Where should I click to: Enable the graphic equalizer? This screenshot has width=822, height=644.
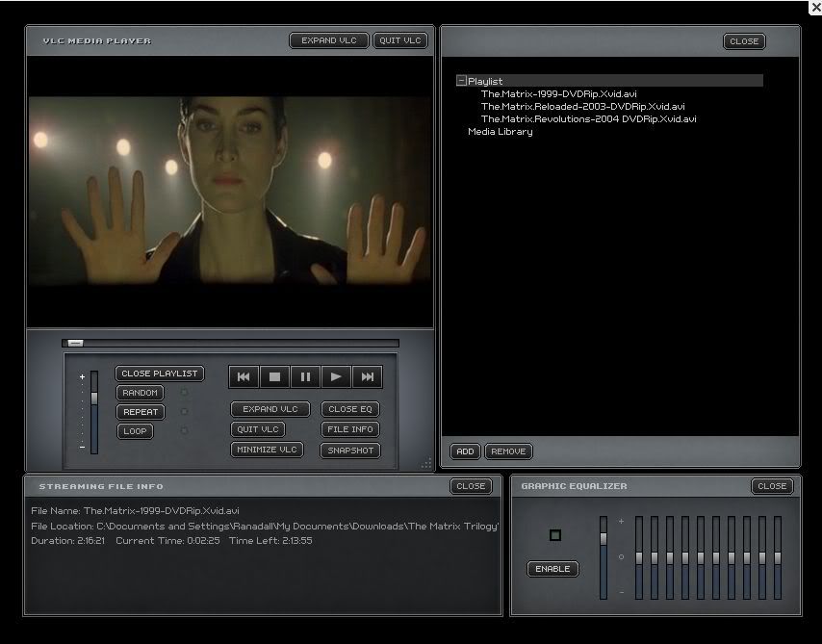pos(552,569)
